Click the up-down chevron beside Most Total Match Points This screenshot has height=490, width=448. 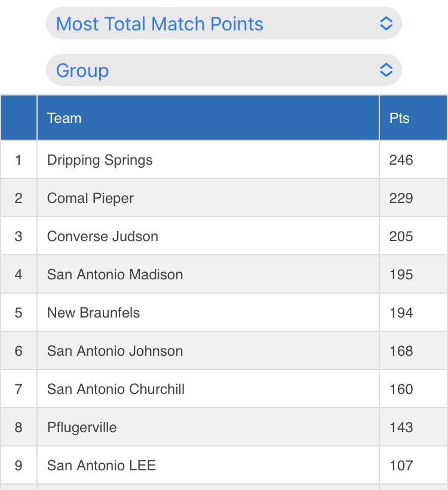point(386,23)
